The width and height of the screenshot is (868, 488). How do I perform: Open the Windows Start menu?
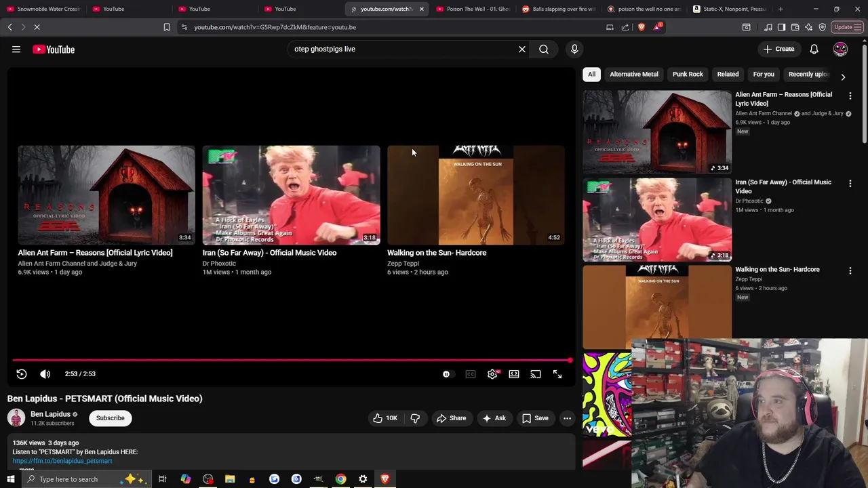pyautogui.click(x=10, y=479)
